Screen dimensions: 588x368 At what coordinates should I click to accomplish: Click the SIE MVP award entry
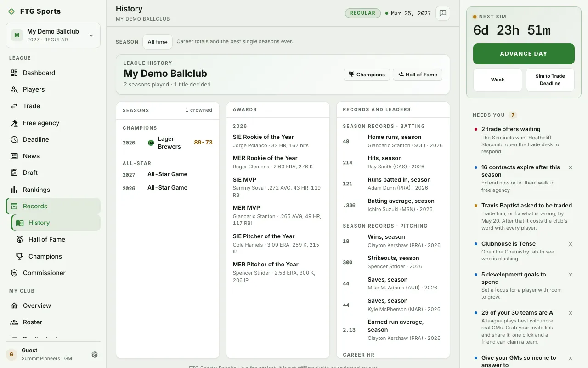coord(278,187)
